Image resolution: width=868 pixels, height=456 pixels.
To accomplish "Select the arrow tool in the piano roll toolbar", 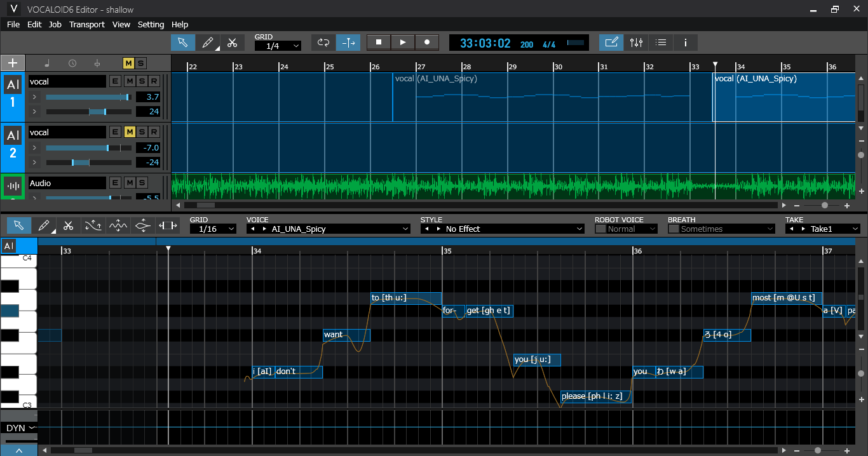I will pos(19,225).
